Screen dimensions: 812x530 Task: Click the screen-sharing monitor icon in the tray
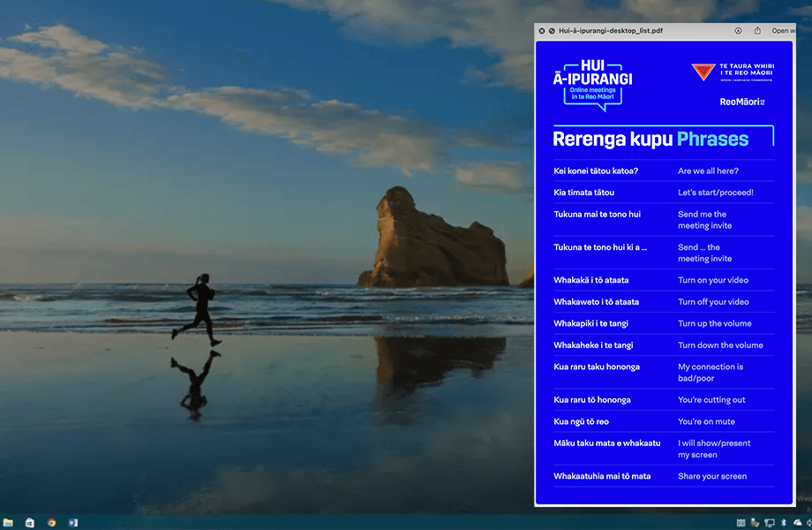click(768, 523)
